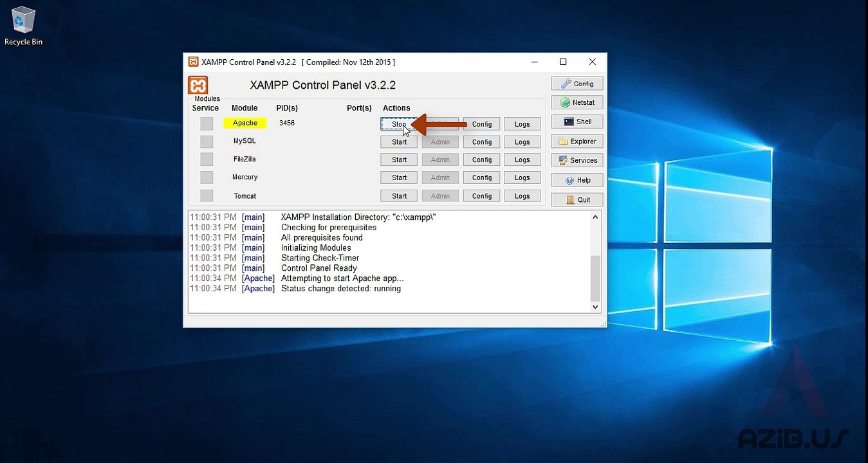Click the FileZilla Admin button
The height and width of the screenshot is (463, 868).
[440, 160]
